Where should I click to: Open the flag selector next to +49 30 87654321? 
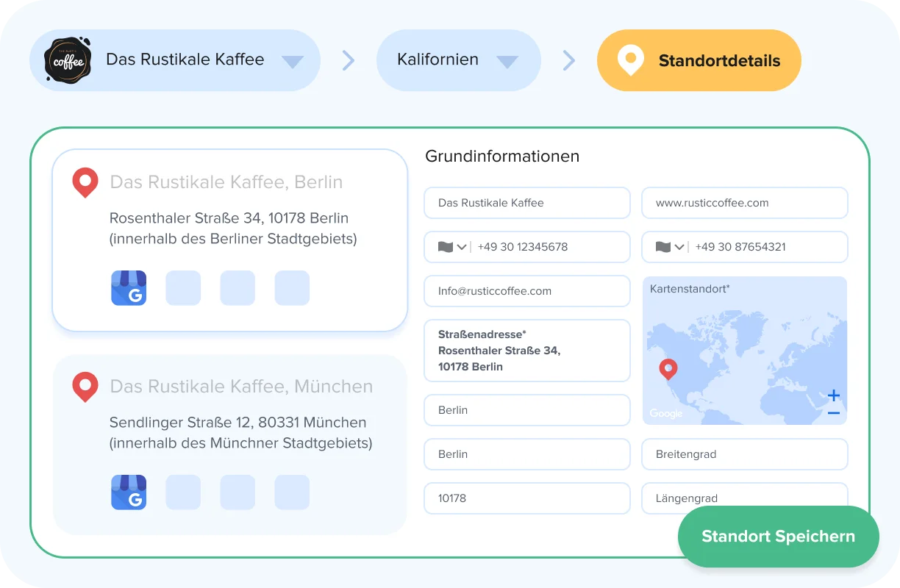[x=668, y=247]
